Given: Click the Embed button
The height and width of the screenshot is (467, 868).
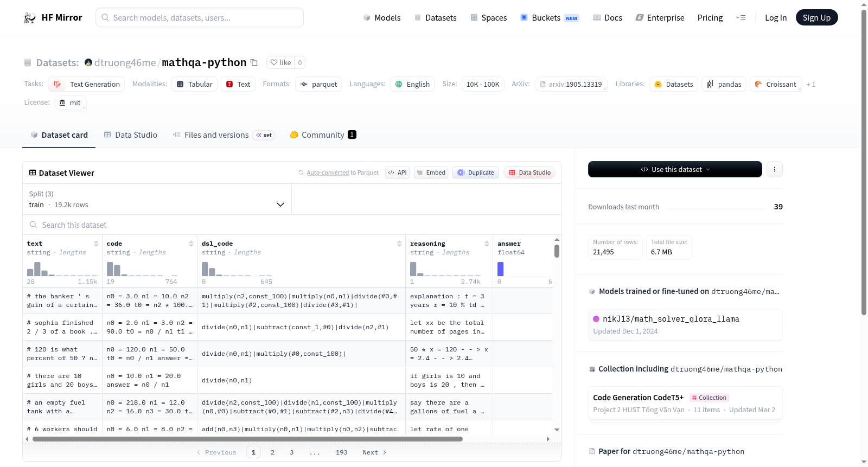Looking at the screenshot, I should point(432,172).
